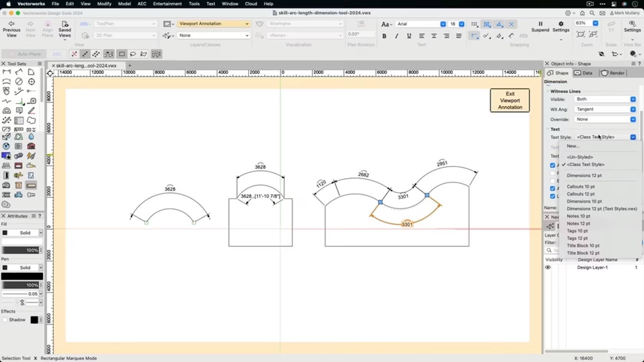This screenshot has height=362, width=644.
Task: Select the Polygonal Marquee mode icon
Action: pyautogui.click(x=144, y=54)
